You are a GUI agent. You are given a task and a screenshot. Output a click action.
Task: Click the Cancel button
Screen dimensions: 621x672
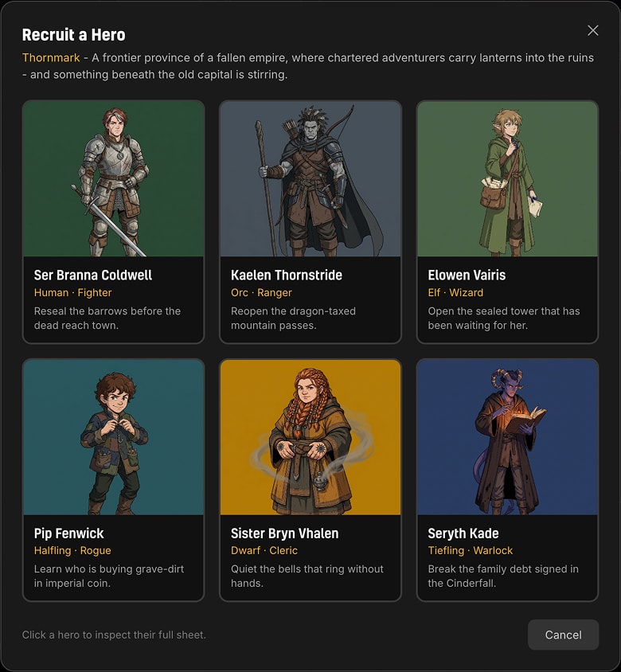point(563,635)
